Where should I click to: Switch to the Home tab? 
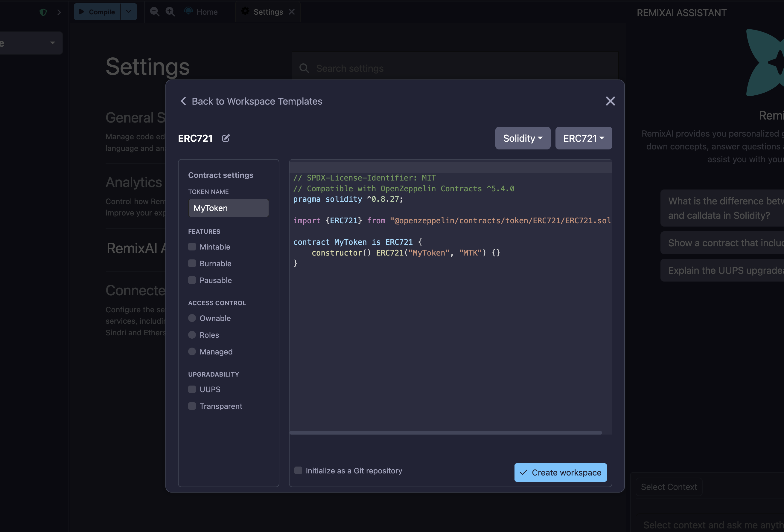pyautogui.click(x=201, y=12)
